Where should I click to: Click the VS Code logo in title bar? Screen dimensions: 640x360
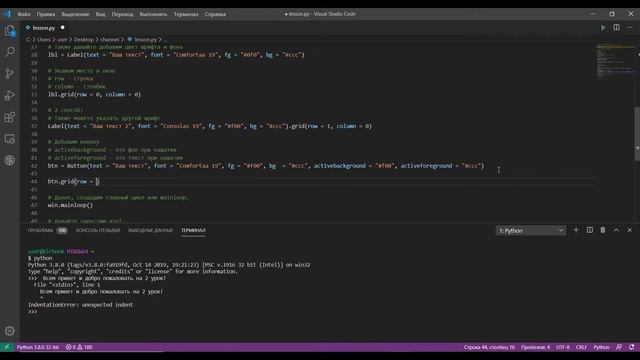pos(7,14)
